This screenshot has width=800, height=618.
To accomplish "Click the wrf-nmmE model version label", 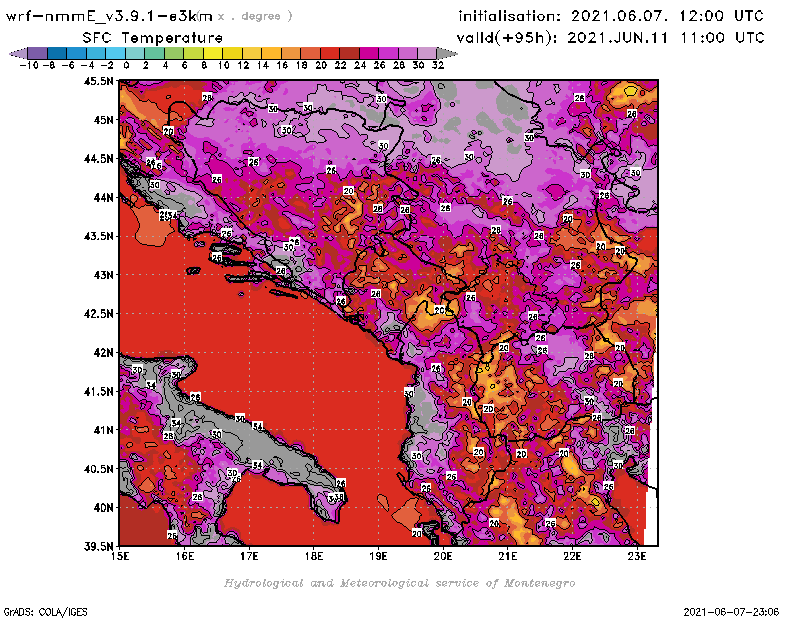I will click(x=108, y=17).
